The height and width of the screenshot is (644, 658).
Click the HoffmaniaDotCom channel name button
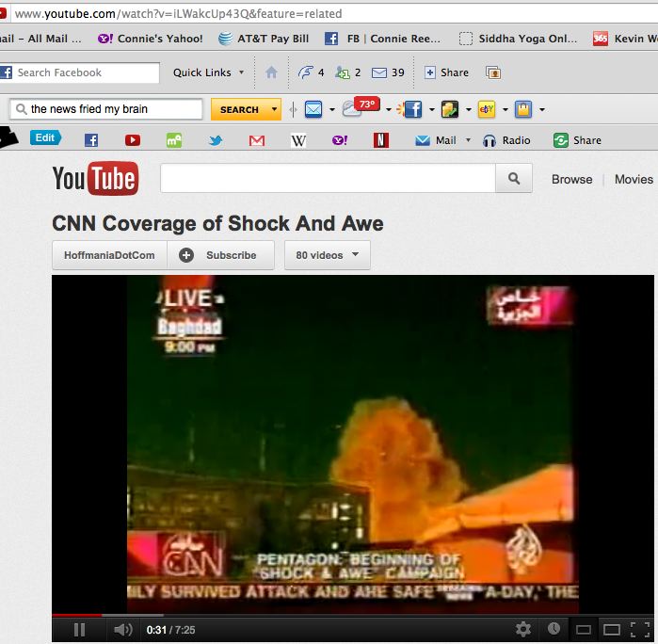tap(109, 255)
